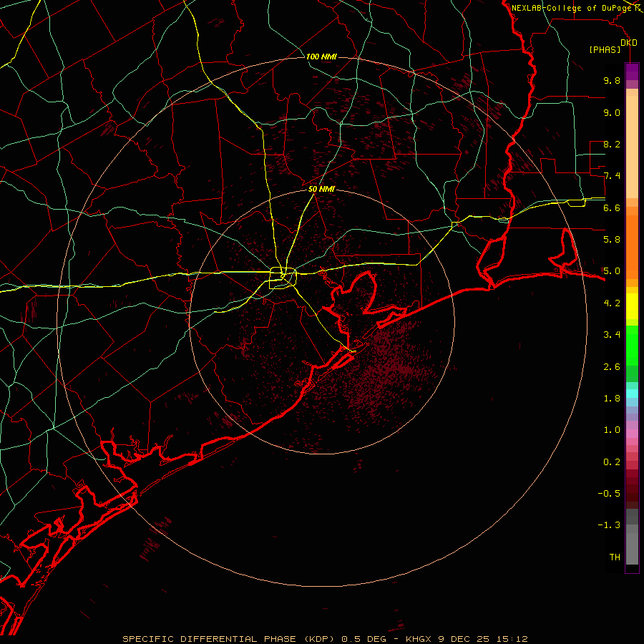Select the 4.2 scale value
644x644 pixels.
pos(612,303)
